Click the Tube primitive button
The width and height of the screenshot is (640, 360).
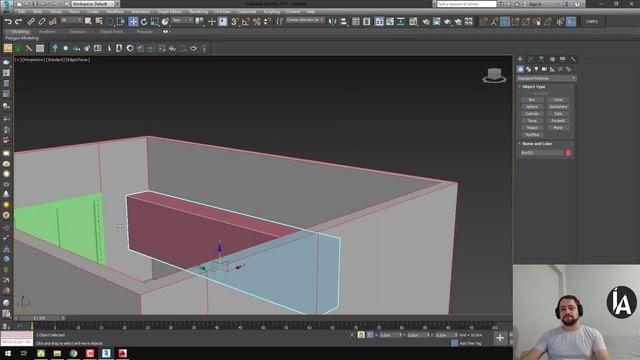(x=558, y=113)
